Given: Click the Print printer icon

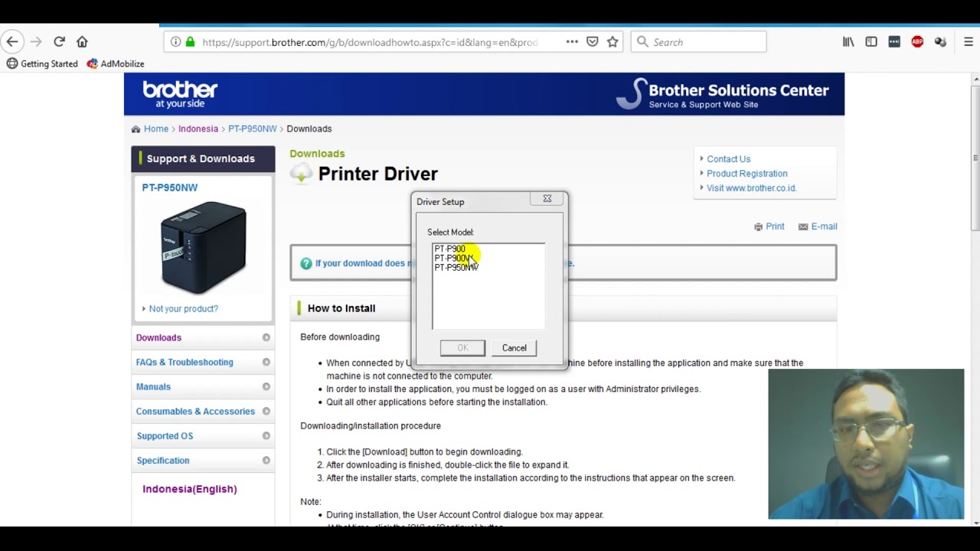Looking at the screenshot, I should pyautogui.click(x=758, y=227).
